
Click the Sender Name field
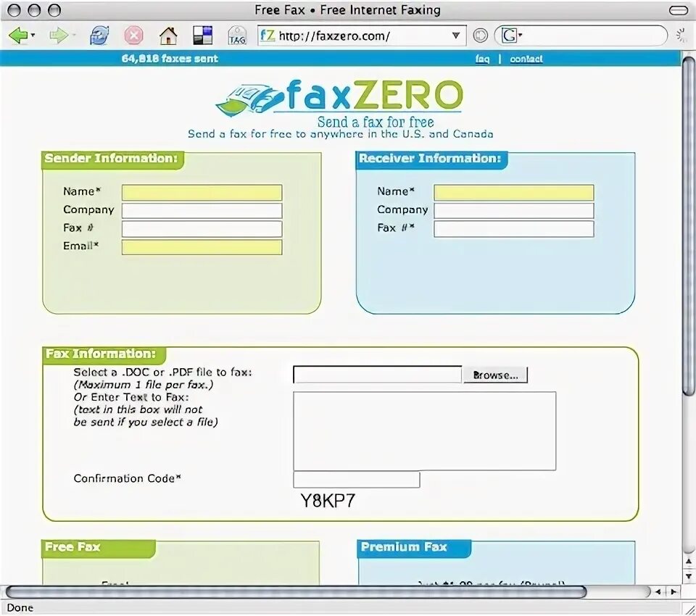coord(202,193)
